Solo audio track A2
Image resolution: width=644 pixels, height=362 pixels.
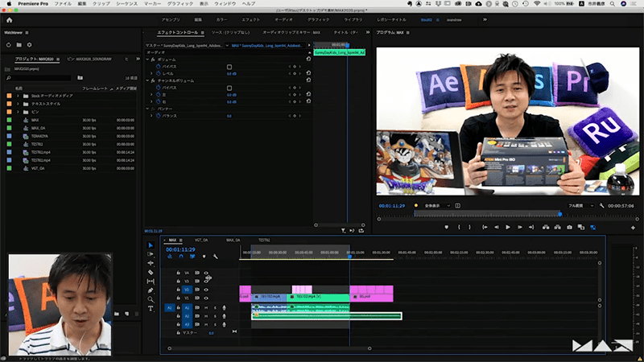point(215,316)
